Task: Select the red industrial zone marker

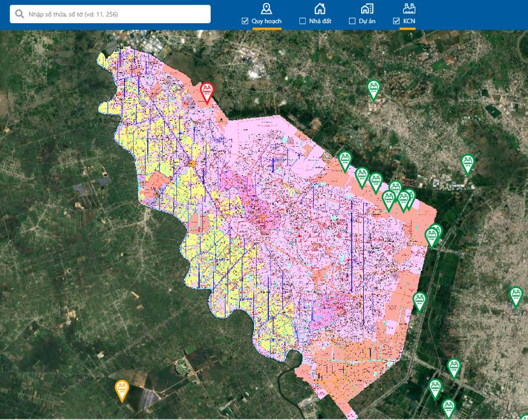Action: click(207, 92)
